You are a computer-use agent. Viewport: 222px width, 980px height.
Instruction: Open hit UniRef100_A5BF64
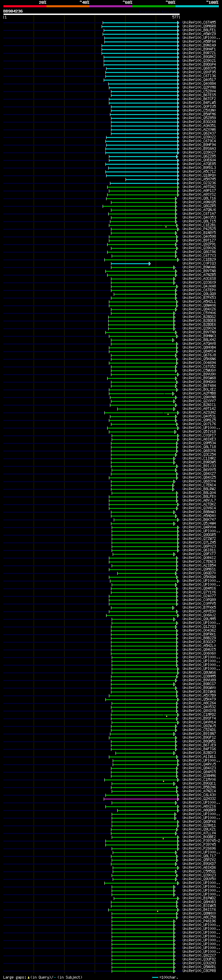point(199,41)
